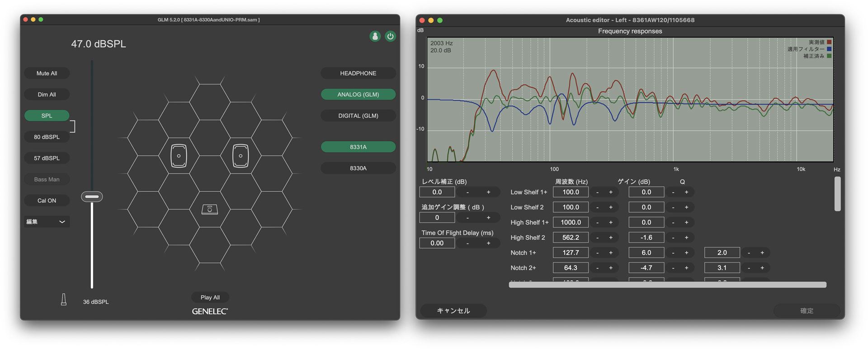Viewport: 868px width, 349px height.
Task: Click the horizontal scrollbar under filter list
Action: pos(668,285)
